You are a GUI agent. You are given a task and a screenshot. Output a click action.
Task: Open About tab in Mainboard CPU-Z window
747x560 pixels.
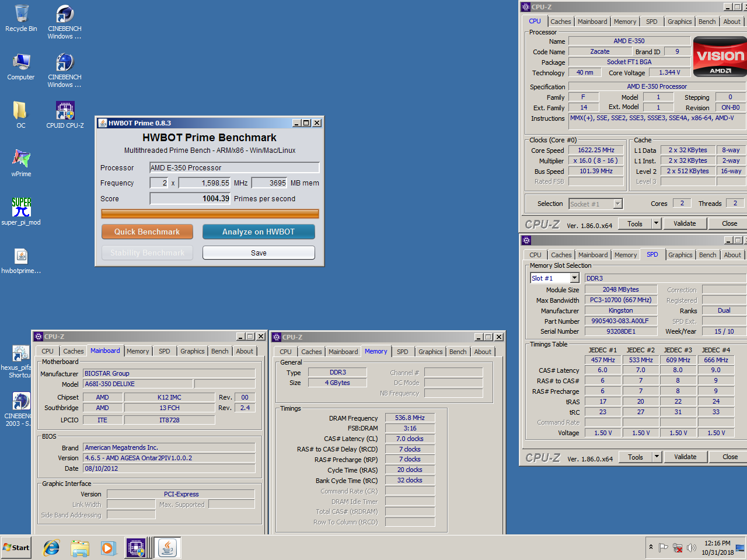click(x=245, y=351)
